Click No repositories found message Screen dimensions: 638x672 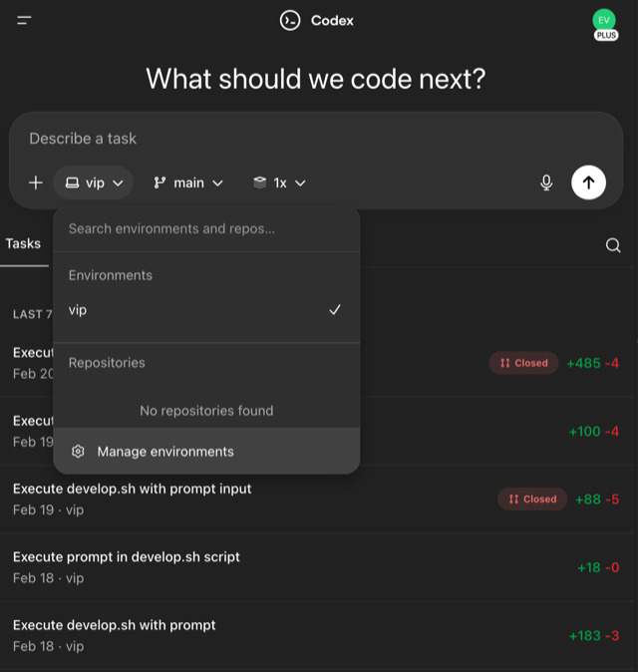click(206, 411)
